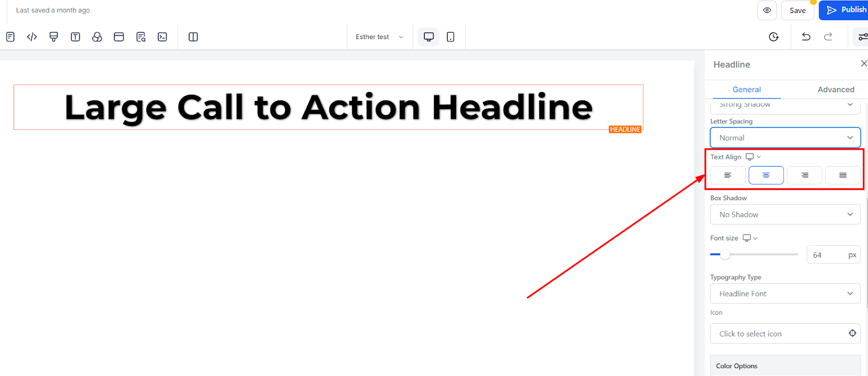This screenshot has height=376, width=868.
Task: Preview page with the eye icon
Action: [767, 10]
